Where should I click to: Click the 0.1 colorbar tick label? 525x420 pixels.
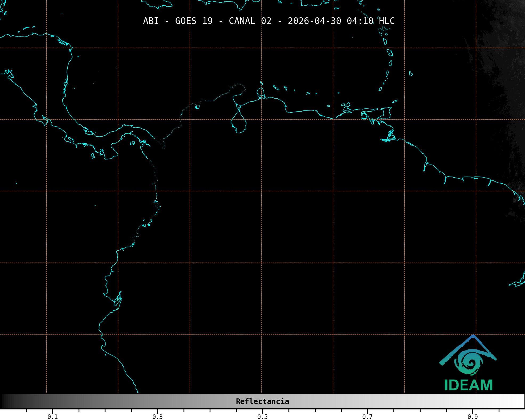(x=52, y=417)
